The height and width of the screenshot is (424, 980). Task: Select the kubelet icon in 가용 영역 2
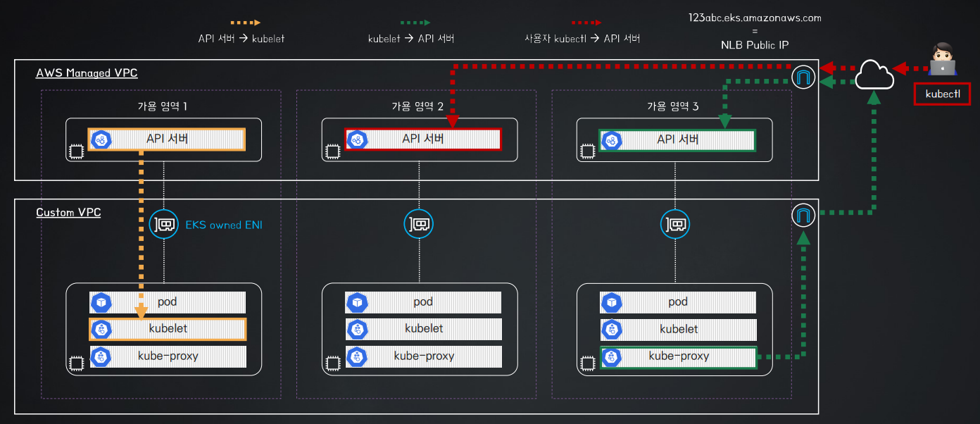click(357, 329)
